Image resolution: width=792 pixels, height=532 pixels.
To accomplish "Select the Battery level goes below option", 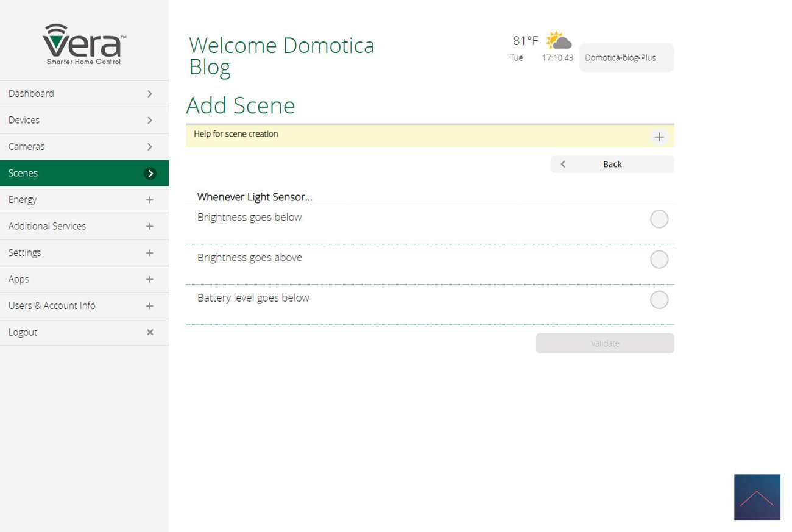I will coord(659,300).
